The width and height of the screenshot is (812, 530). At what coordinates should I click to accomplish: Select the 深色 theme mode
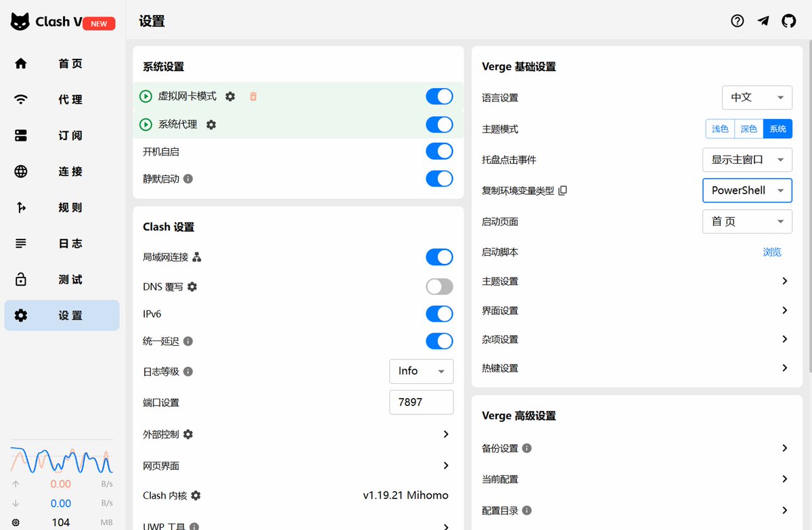(749, 129)
